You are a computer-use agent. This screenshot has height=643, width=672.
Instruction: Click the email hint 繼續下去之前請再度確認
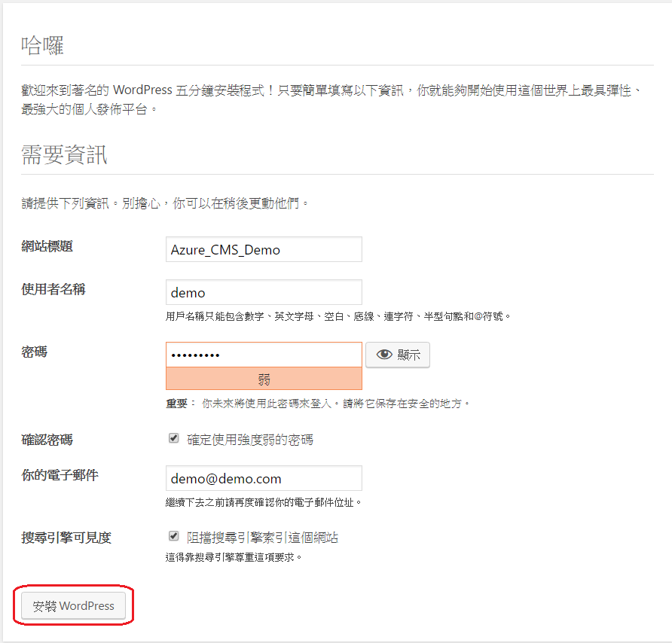(x=264, y=502)
